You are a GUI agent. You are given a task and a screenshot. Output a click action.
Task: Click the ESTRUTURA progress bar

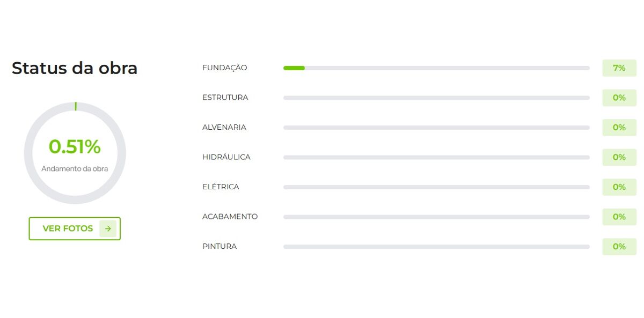(x=436, y=98)
